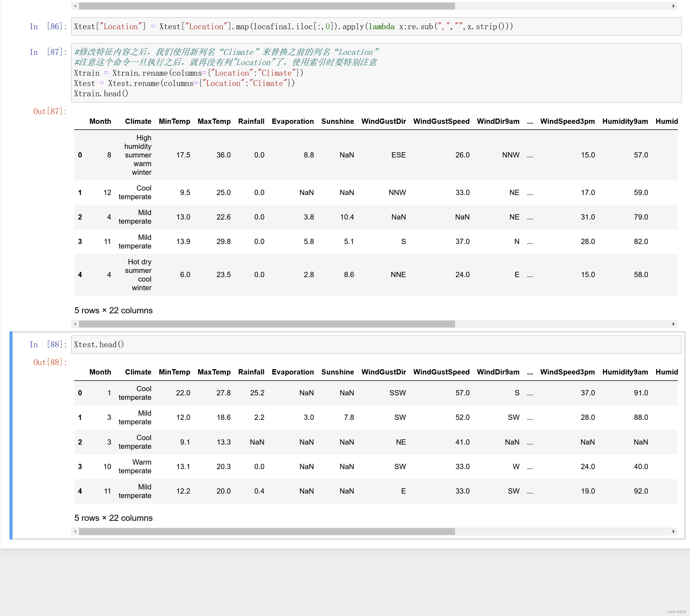Click the right scroll arrow under Out[88] table
This screenshot has height=616, width=690.
[673, 531]
